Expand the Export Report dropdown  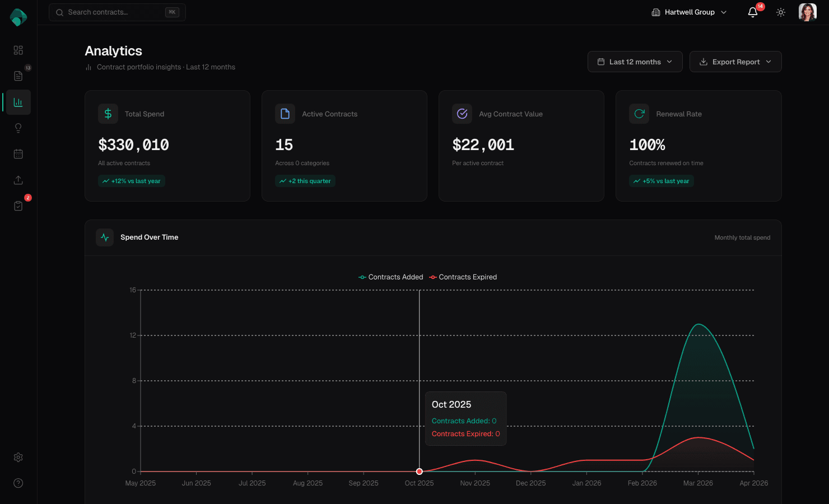tap(735, 62)
